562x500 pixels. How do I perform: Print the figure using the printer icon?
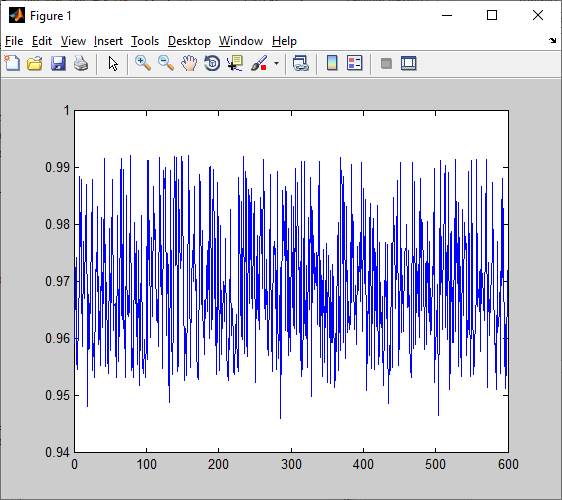[81, 64]
